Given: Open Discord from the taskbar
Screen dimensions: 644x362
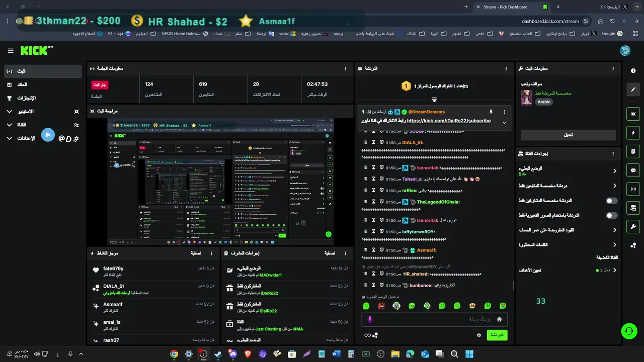Looking at the screenshot, I should click(x=232, y=354).
